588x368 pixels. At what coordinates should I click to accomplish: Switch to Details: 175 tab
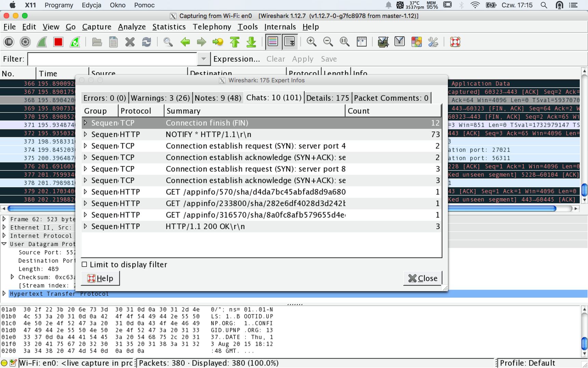point(328,98)
